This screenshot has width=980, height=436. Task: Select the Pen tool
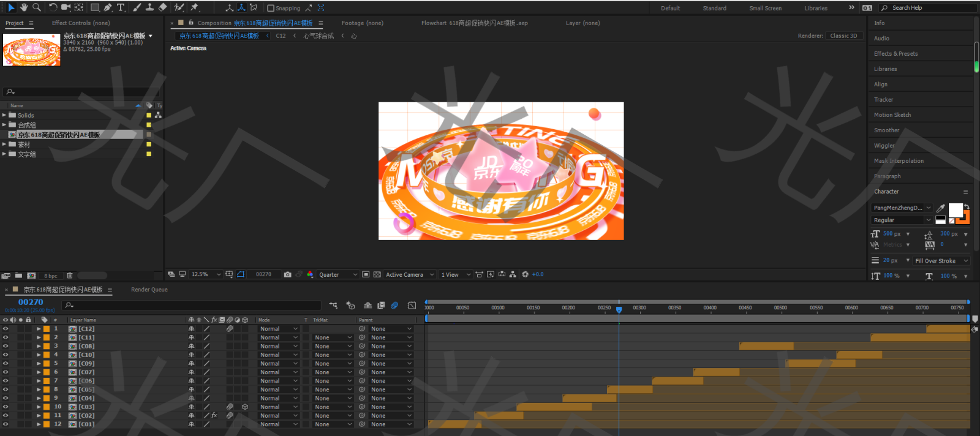click(108, 7)
